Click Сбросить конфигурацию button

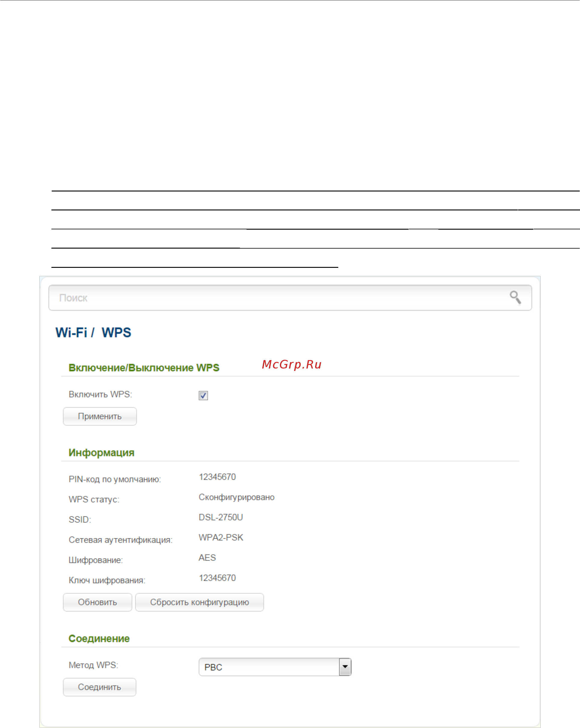[199, 602]
